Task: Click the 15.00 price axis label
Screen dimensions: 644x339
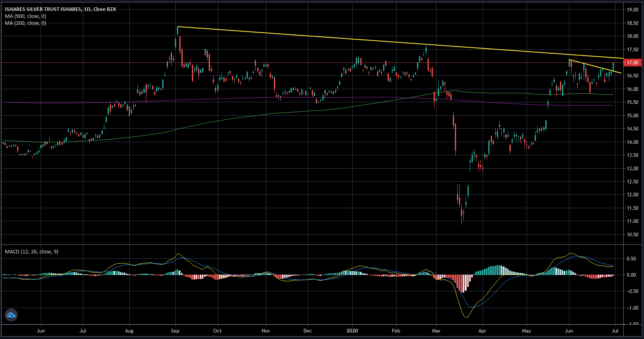Action: [633, 116]
